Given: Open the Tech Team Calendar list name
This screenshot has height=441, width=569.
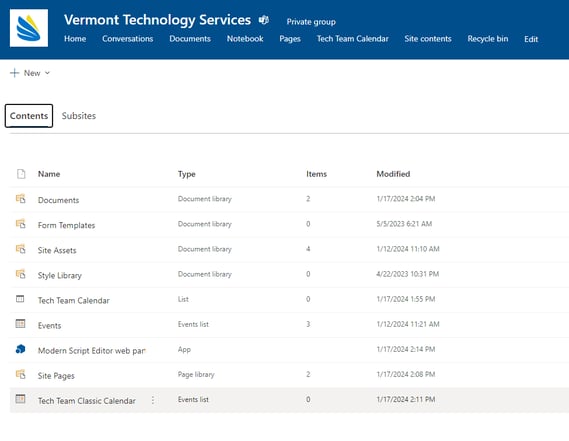Looking at the screenshot, I should pyautogui.click(x=74, y=301).
